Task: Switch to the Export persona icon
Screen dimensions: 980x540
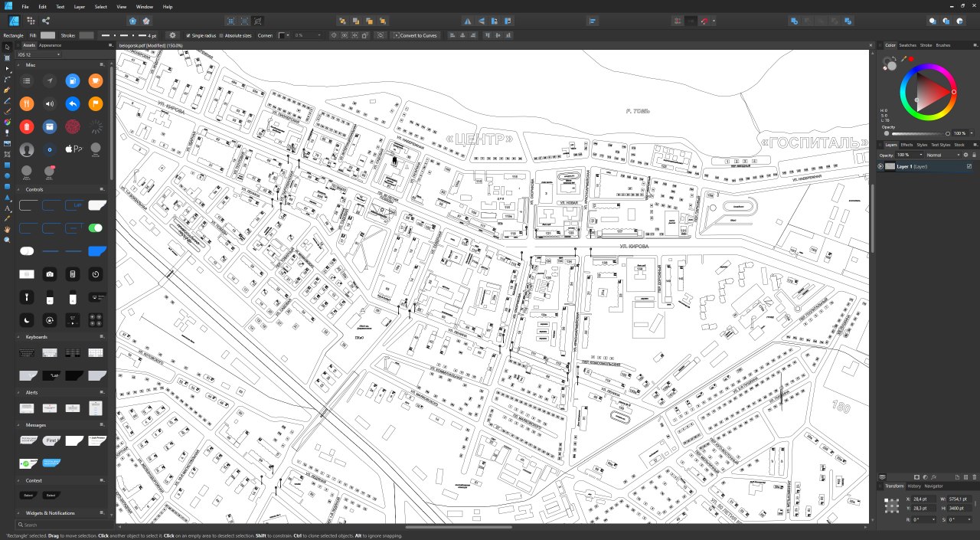Action: point(46,21)
